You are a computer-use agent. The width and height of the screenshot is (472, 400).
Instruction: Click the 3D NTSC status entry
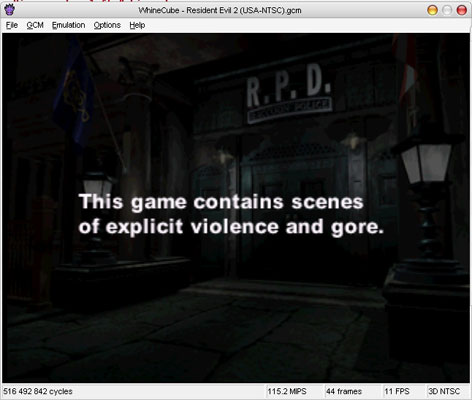pos(444,391)
